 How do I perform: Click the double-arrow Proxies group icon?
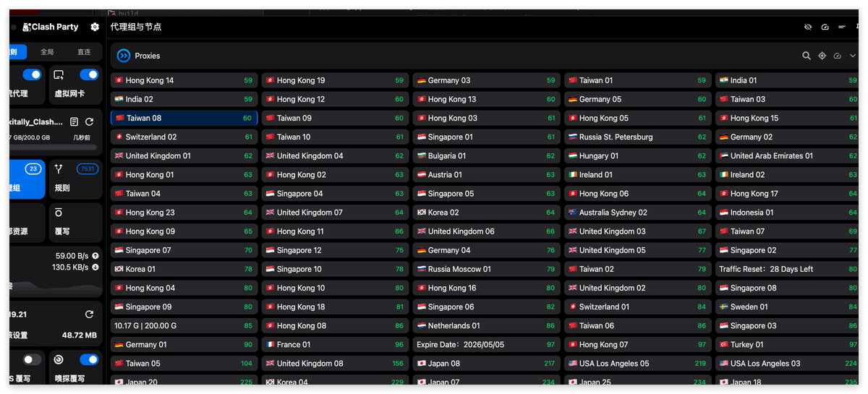click(x=124, y=56)
